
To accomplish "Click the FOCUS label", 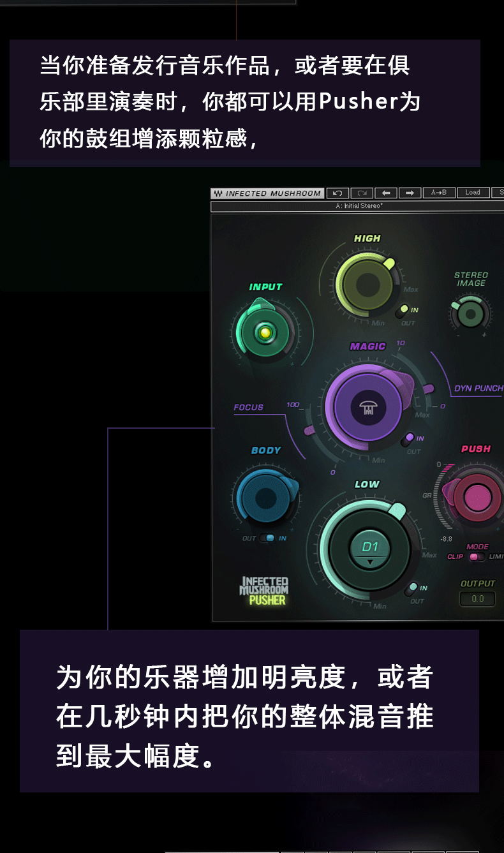I will [x=248, y=407].
